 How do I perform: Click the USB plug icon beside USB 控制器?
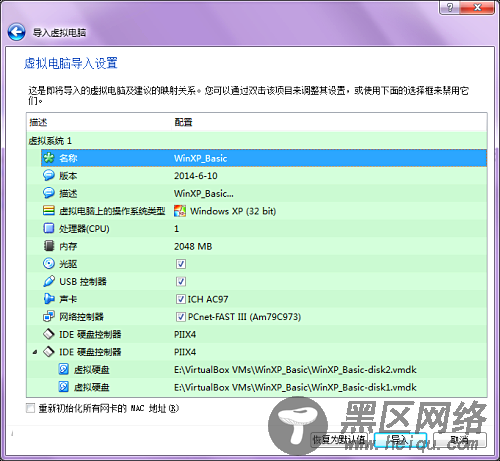pyautogui.click(x=49, y=281)
